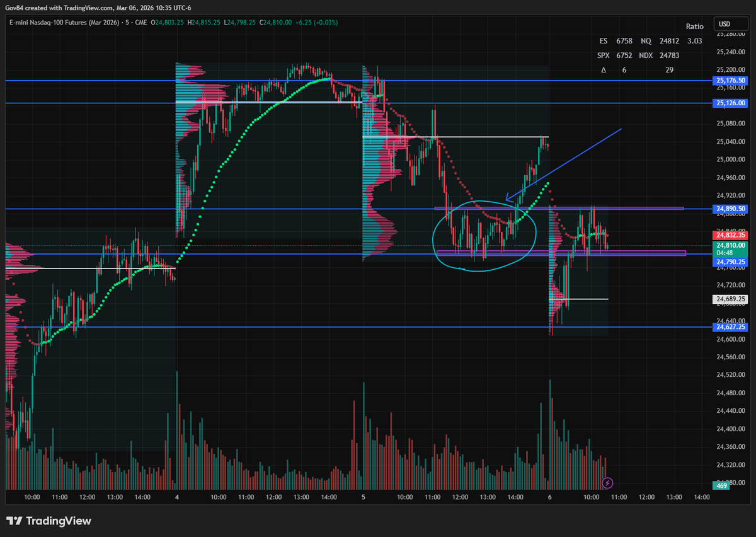Click the NDX value 24783 in table

tap(669, 55)
